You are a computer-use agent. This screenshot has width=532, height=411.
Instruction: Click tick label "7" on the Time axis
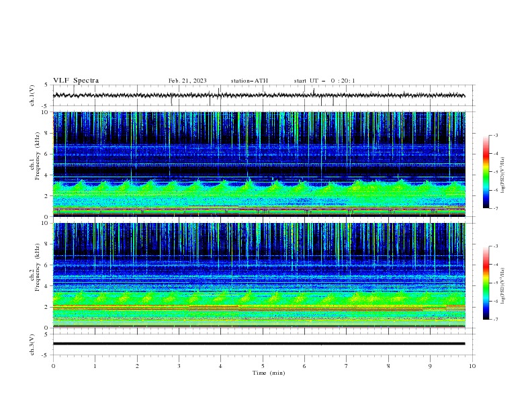point(347,366)
